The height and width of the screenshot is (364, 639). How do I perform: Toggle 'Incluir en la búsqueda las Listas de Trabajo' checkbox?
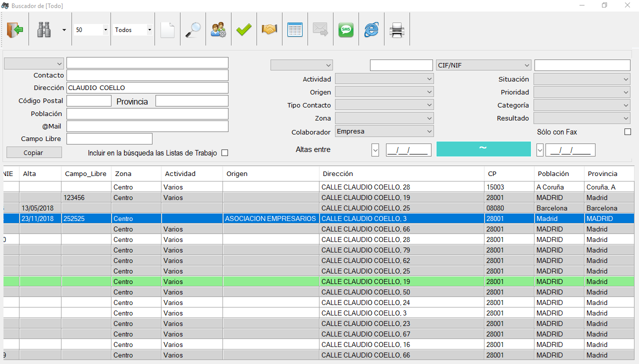coord(224,153)
